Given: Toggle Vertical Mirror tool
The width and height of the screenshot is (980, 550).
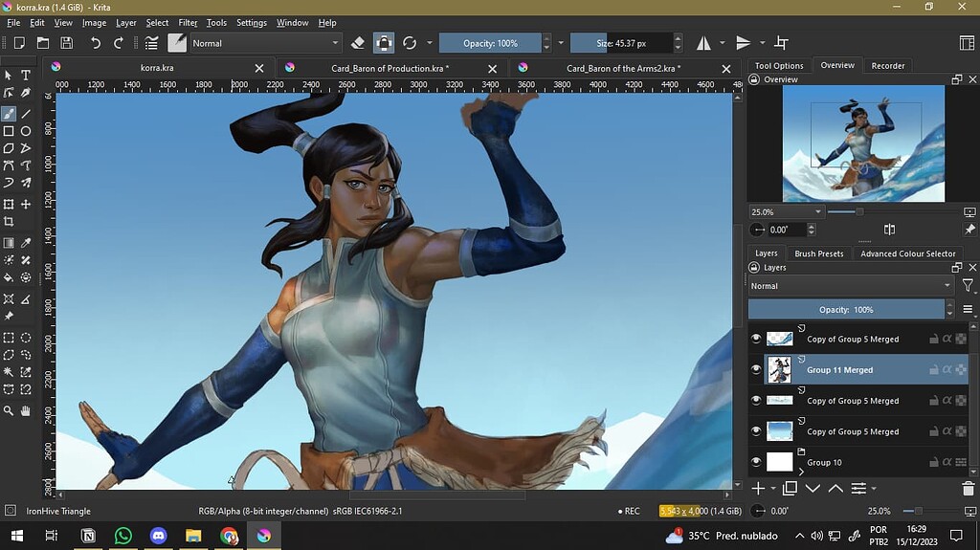Looking at the screenshot, I should tap(743, 43).
